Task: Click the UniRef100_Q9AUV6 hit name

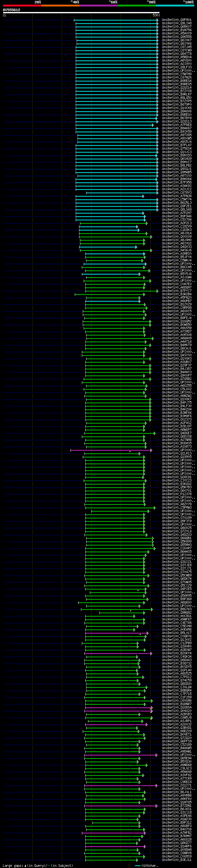Action: (176, 111)
